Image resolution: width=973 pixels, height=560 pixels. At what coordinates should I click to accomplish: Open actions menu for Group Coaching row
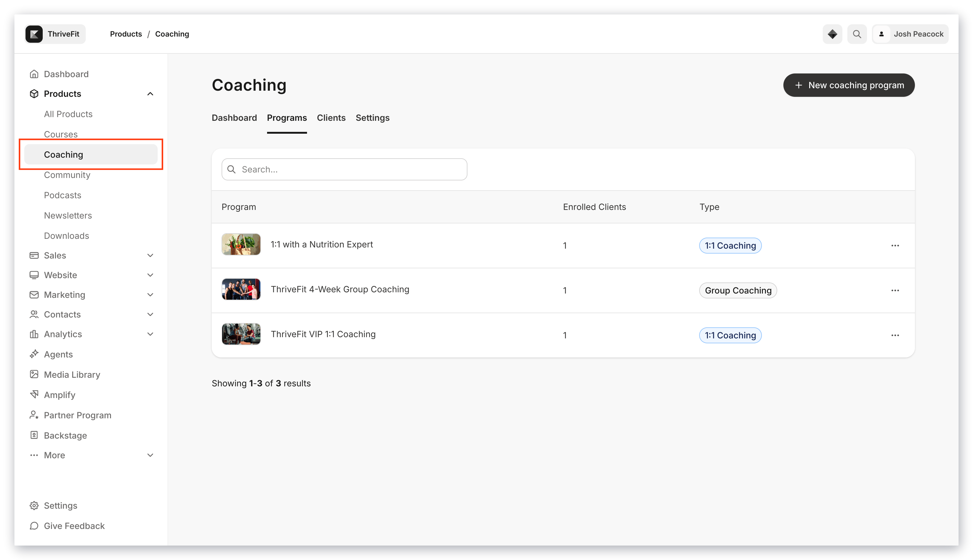895,290
